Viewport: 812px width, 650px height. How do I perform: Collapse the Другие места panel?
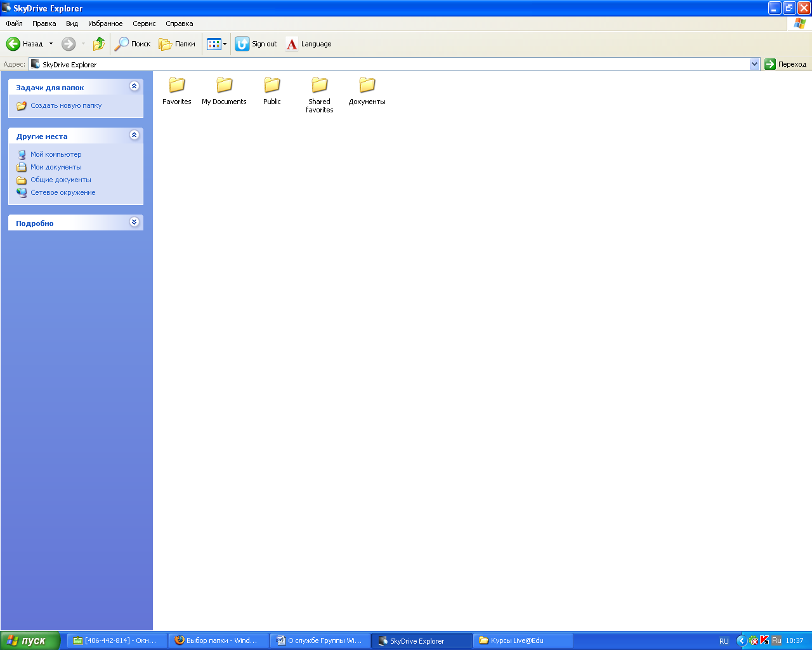pyautogui.click(x=134, y=135)
